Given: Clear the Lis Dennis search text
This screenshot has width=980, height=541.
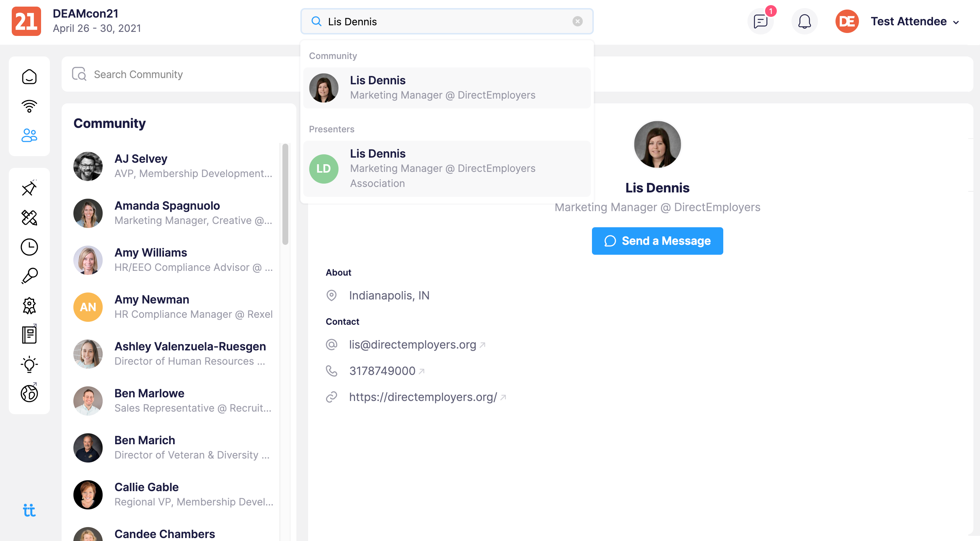Looking at the screenshot, I should coord(578,21).
